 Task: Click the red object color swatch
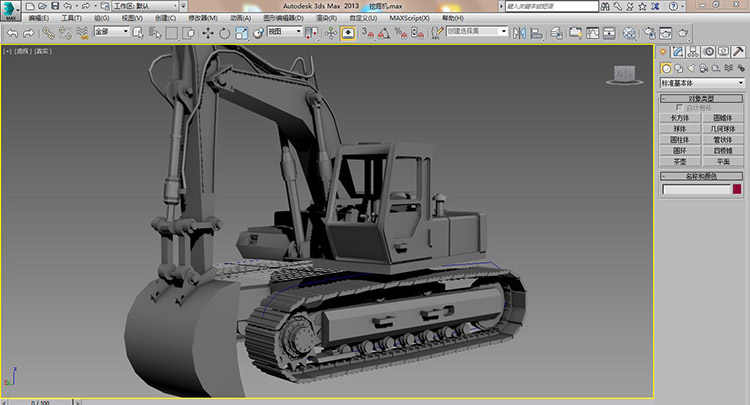pyautogui.click(x=737, y=189)
